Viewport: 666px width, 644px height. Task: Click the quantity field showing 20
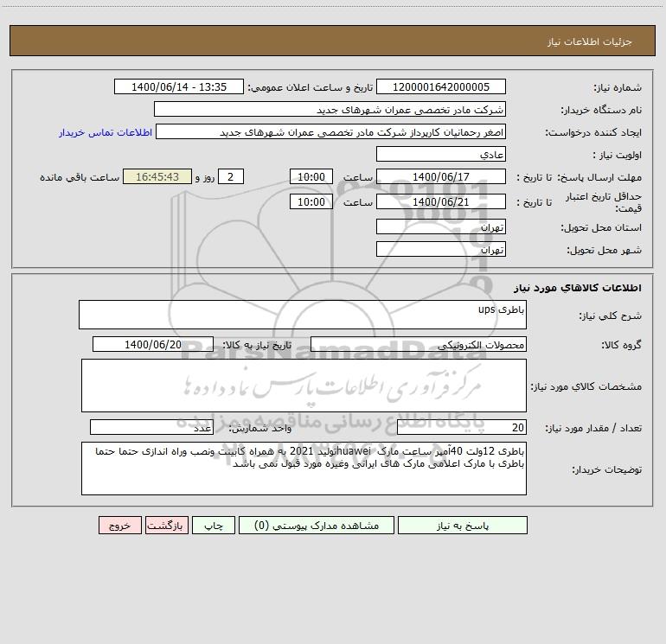[x=462, y=428]
